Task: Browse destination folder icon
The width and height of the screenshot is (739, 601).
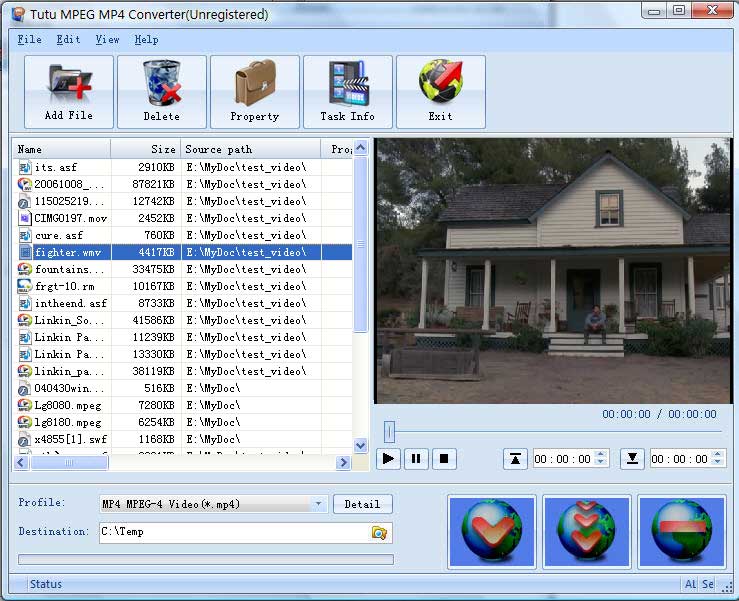Action: click(x=379, y=533)
